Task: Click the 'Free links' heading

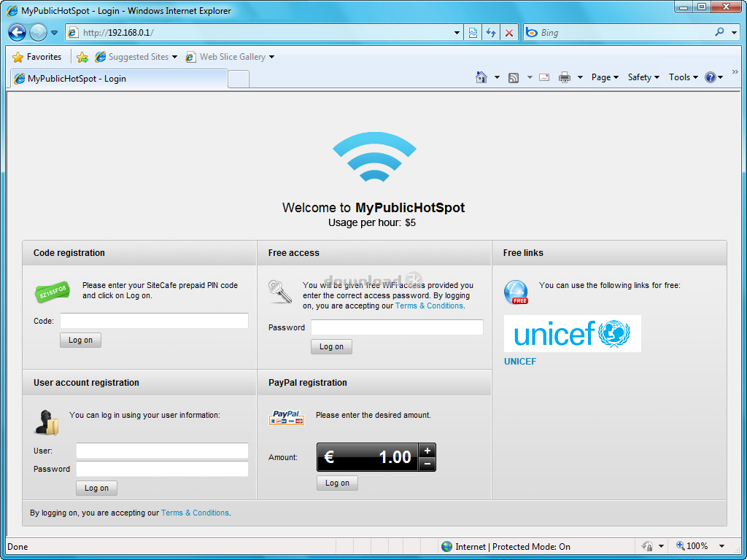Action: [x=523, y=253]
